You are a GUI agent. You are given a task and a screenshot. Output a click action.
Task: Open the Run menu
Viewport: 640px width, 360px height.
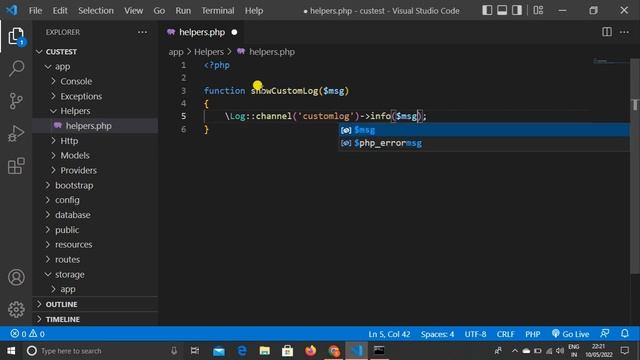tap(183, 11)
